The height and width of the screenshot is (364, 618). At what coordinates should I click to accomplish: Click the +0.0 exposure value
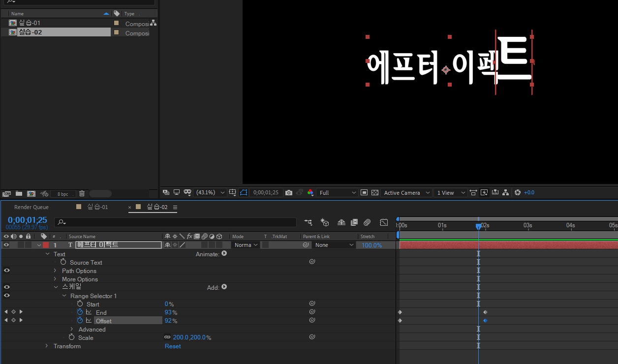tap(529, 192)
